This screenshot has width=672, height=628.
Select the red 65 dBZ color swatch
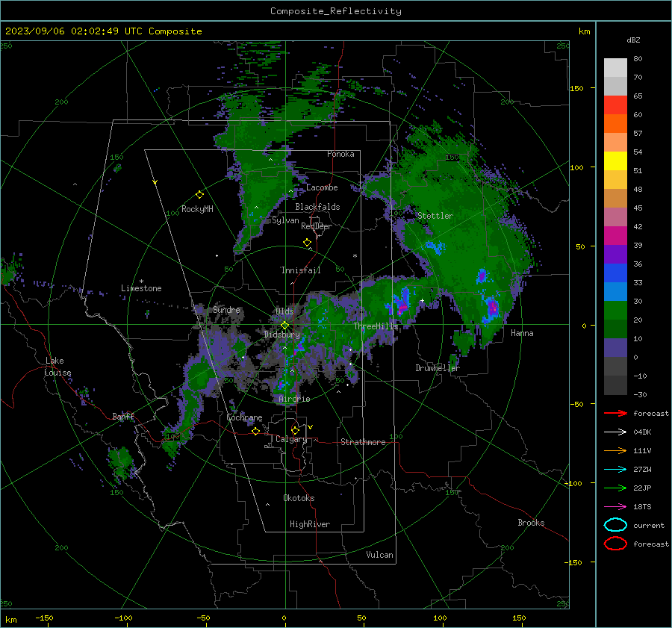615,105
